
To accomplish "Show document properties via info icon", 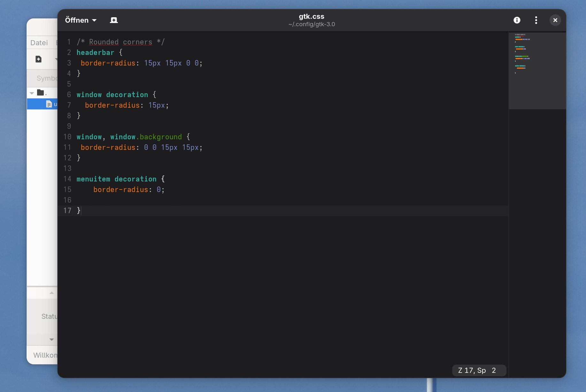I will point(517,20).
